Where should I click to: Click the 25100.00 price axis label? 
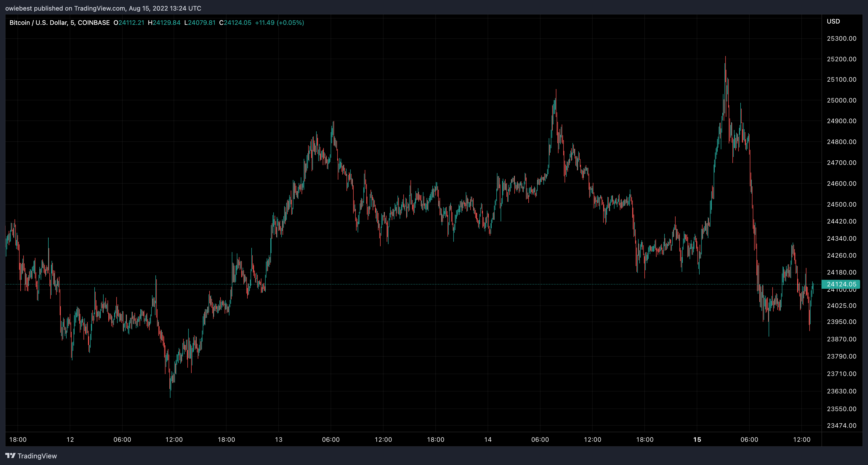(x=841, y=80)
